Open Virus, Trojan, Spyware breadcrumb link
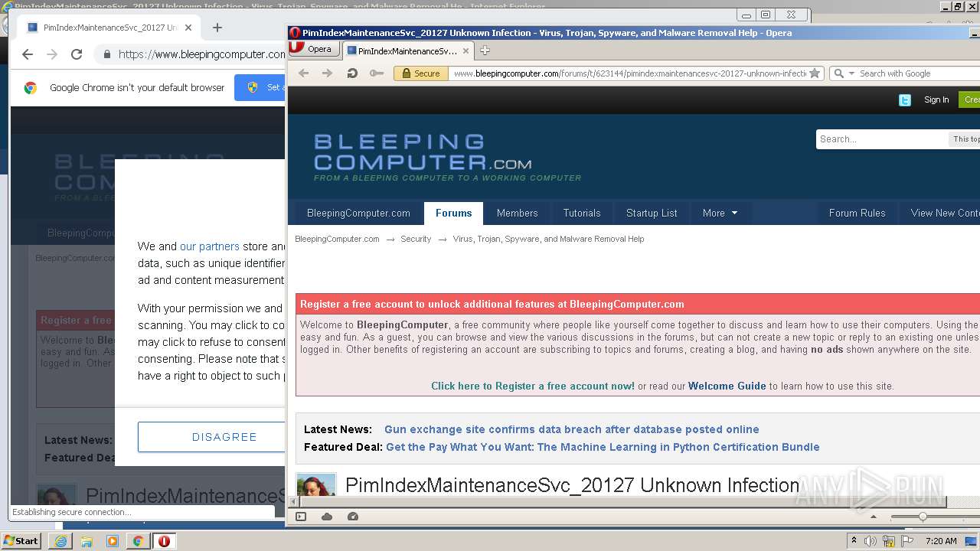 tap(548, 239)
